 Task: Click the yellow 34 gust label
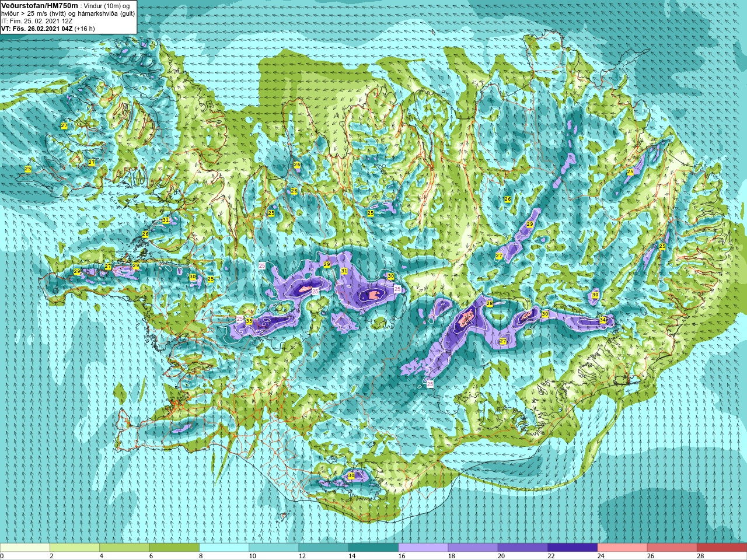(x=603, y=320)
